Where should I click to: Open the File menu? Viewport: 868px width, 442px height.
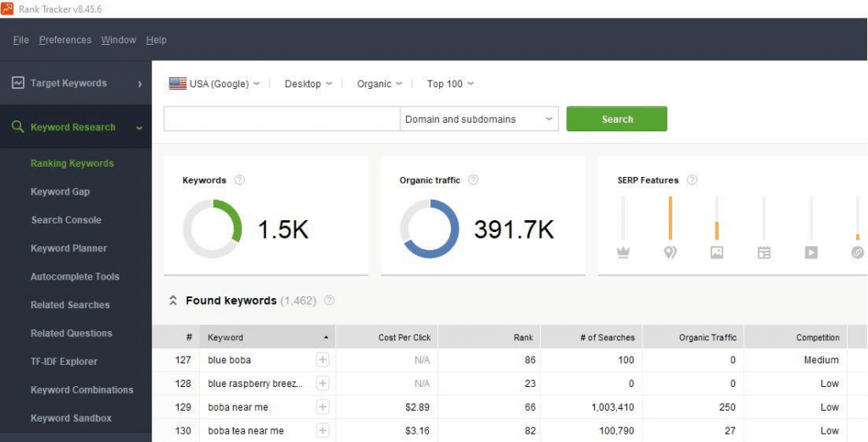(x=20, y=40)
